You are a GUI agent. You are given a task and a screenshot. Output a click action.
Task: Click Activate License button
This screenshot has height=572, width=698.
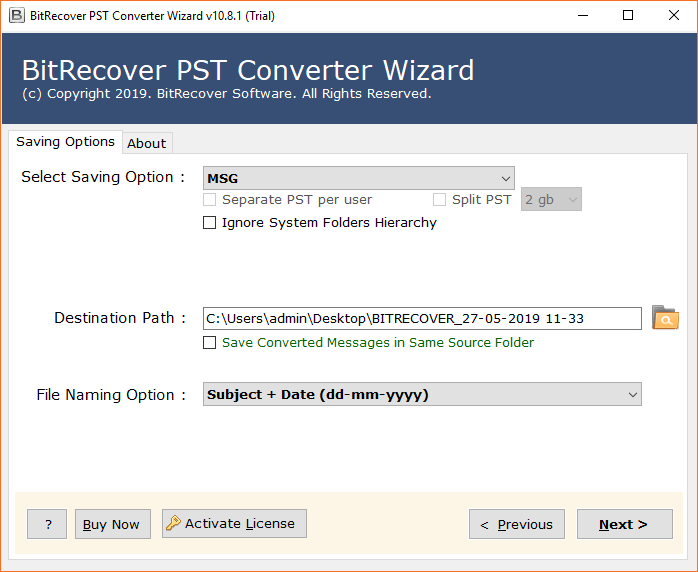point(234,523)
